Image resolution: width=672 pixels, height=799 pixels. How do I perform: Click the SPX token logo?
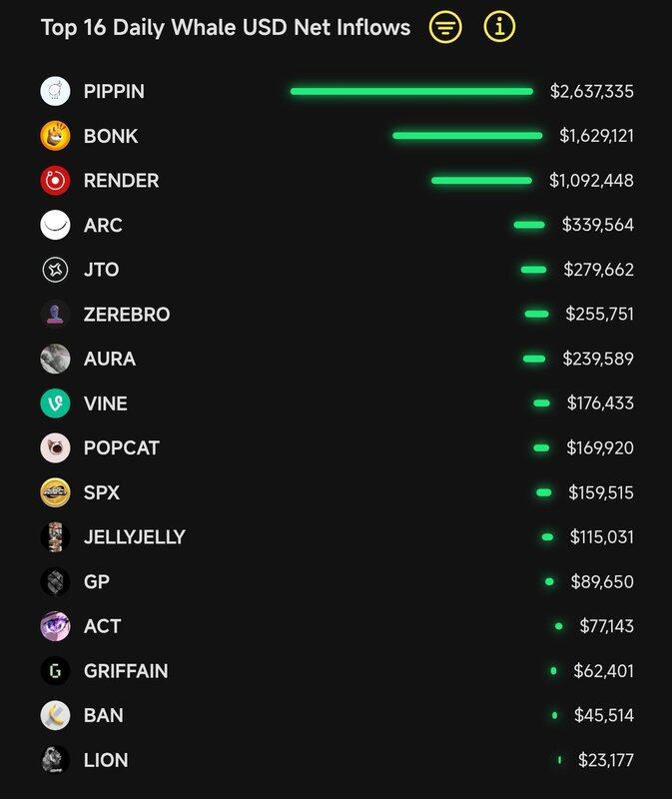(55, 492)
